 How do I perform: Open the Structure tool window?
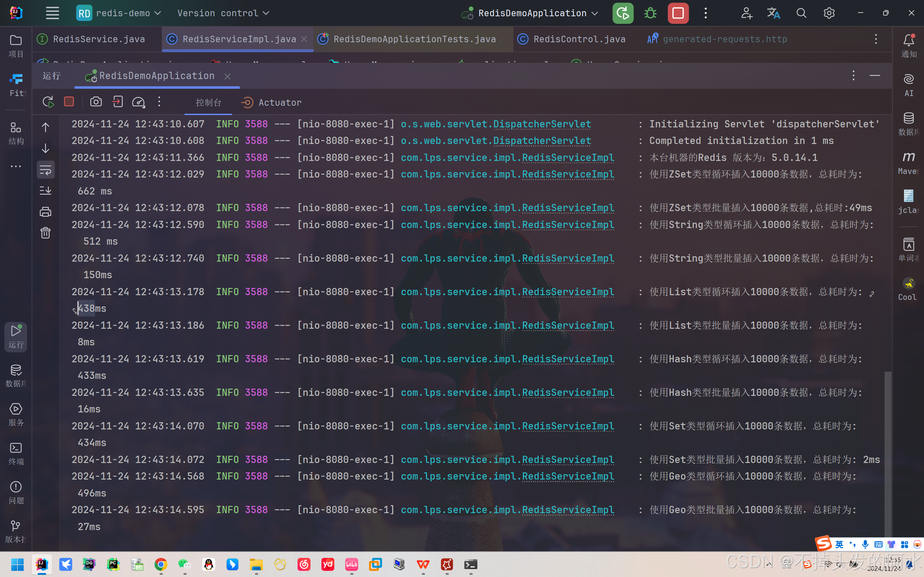click(16, 133)
